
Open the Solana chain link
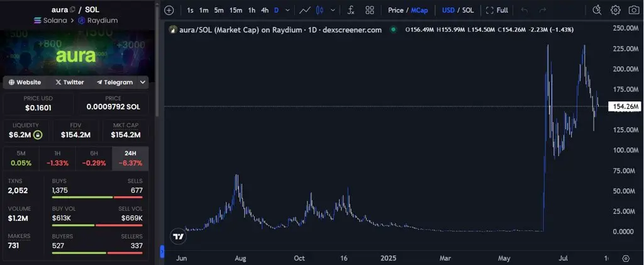click(50, 20)
